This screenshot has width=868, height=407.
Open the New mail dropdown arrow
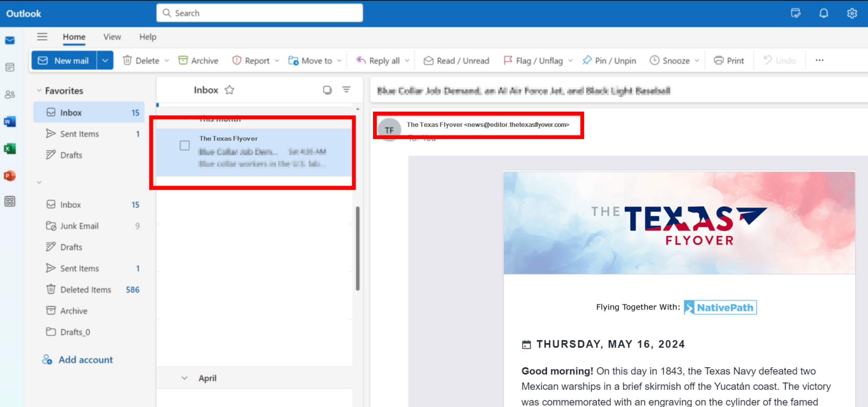pos(105,61)
